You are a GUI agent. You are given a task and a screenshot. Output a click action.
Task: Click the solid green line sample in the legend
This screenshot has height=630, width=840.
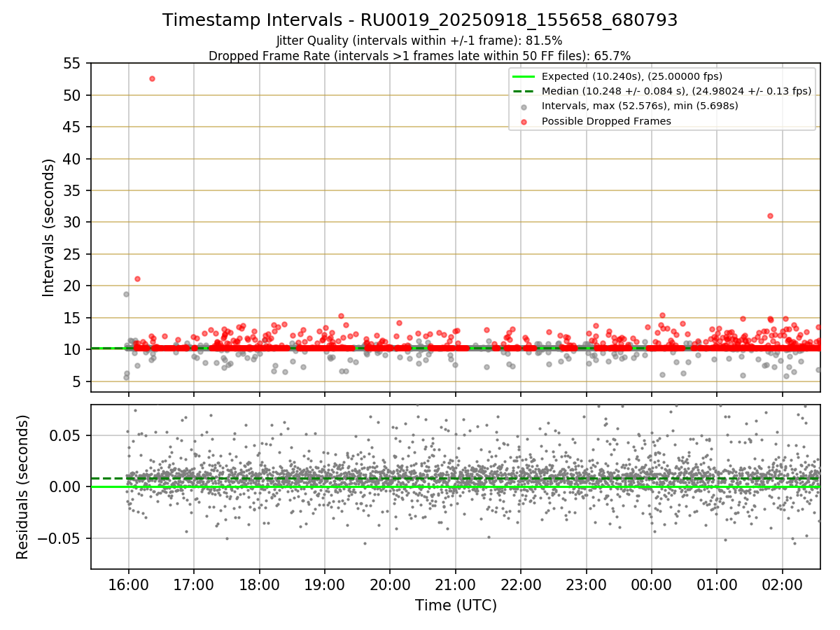tap(524, 76)
